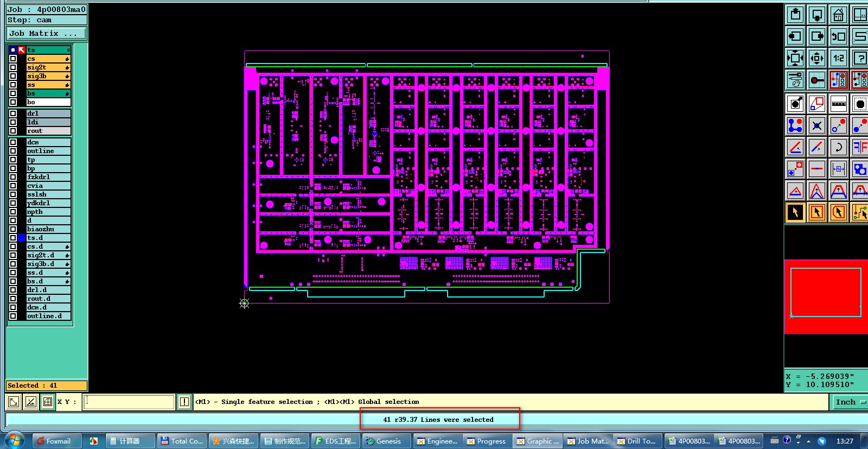Select the red and blue squares copy tool

[x=817, y=103]
